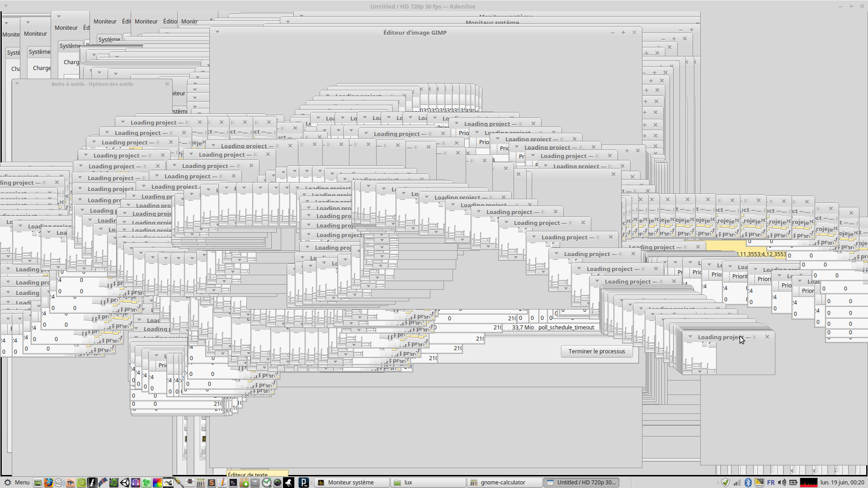This screenshot has height=488, width=868.
Task: Switch to Moniteur système taskbar entry
Action: [351, 483]
